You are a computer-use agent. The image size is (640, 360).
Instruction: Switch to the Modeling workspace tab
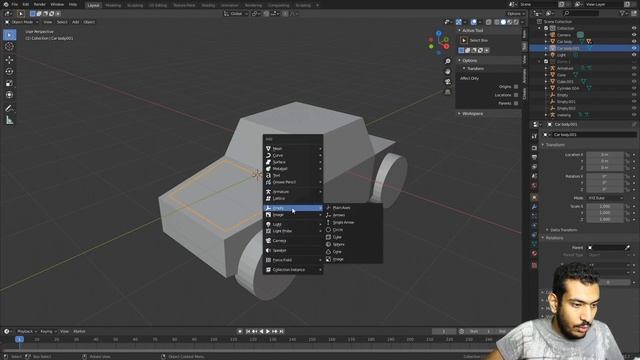point(113,5)
